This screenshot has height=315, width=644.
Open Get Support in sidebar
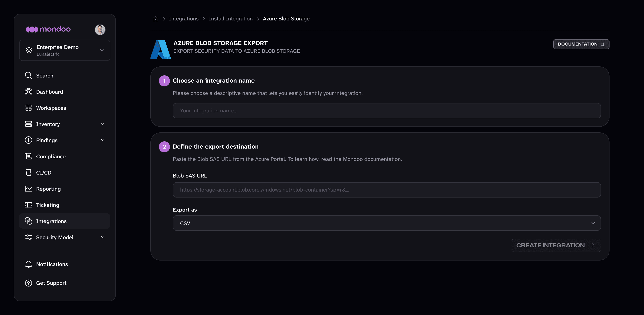(65, 283)
